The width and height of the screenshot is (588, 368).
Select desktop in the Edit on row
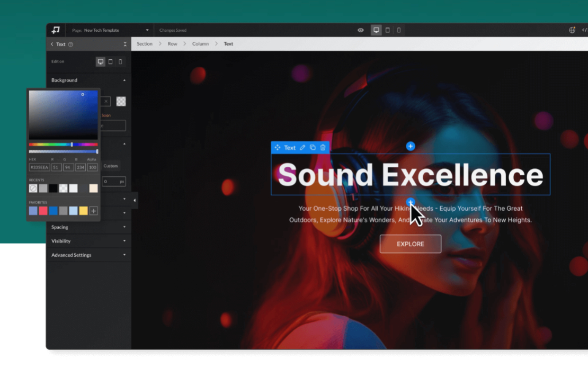click(x=101, y=61)
